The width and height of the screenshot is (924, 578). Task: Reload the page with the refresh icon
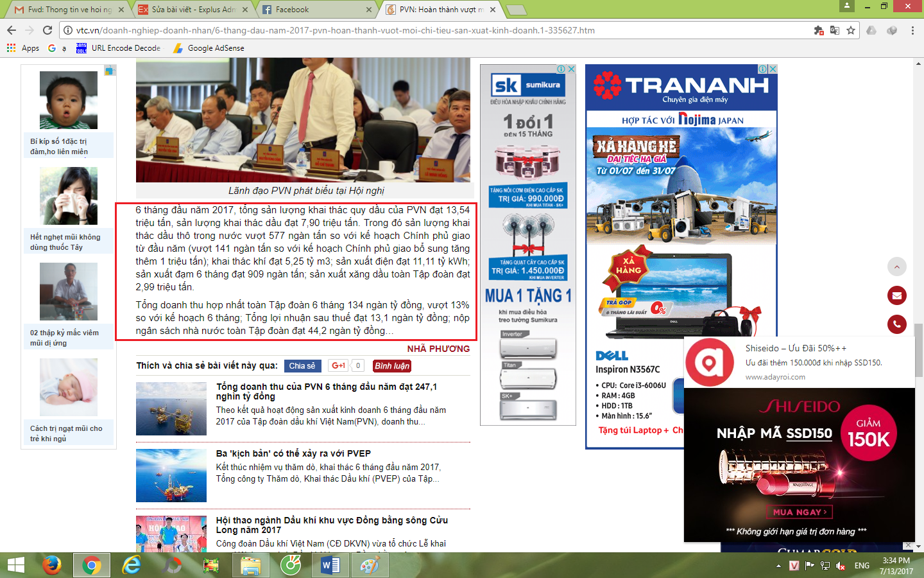click(x=47, y=30)
